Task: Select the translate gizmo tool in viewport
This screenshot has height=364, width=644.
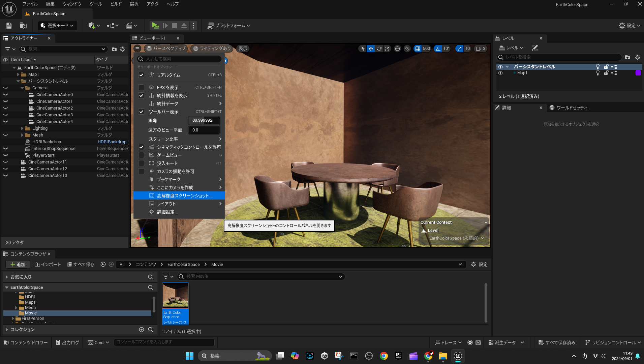Action: coord(371,49)
